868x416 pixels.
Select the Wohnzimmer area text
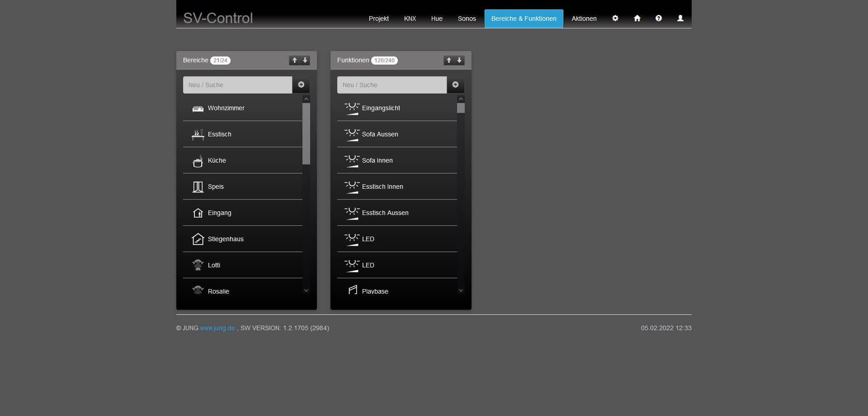click(226, 108)
